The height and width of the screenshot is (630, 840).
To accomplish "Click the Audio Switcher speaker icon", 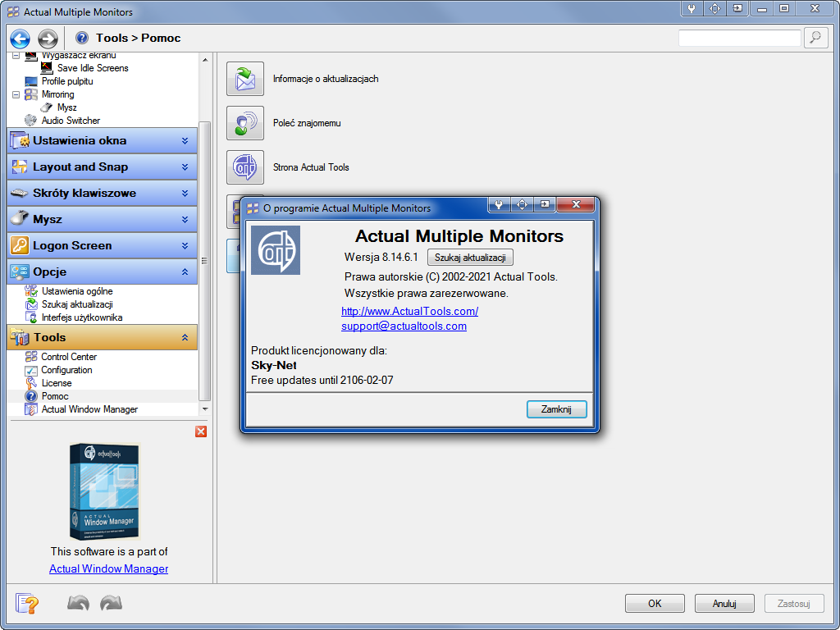I will point(31,121).
